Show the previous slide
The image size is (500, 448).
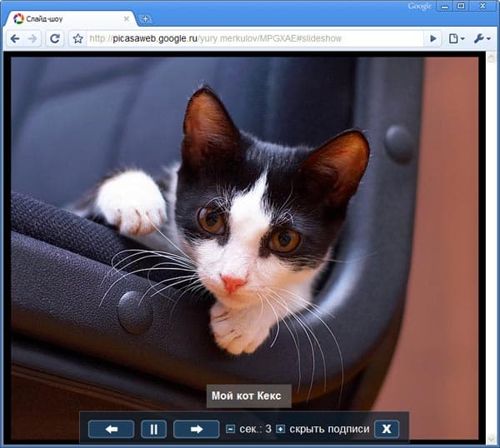coord(112,429)
